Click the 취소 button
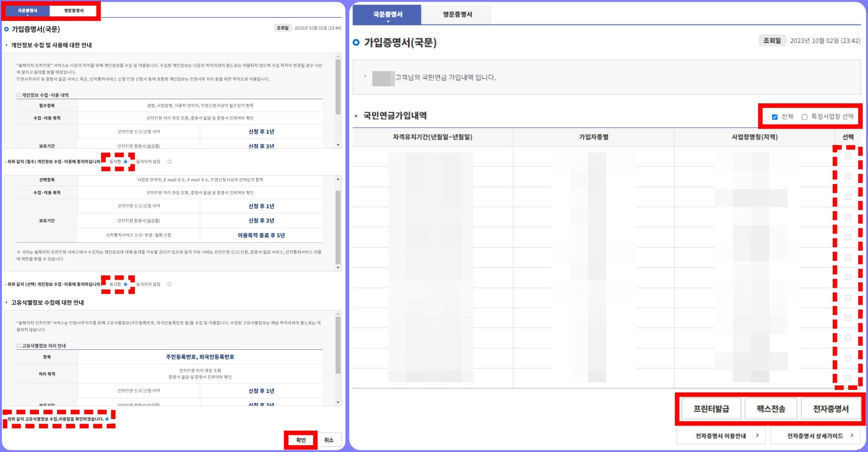 pyautogui.click(x=329, y=440)
